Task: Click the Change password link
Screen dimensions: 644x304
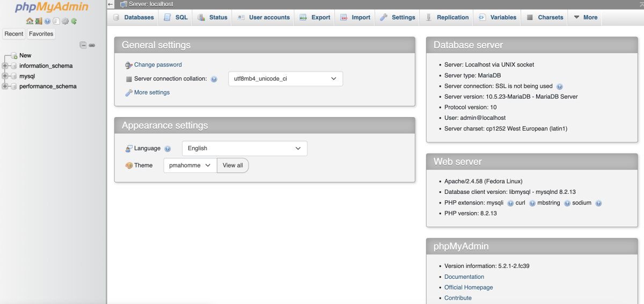Action: click(x=158, y=65)
